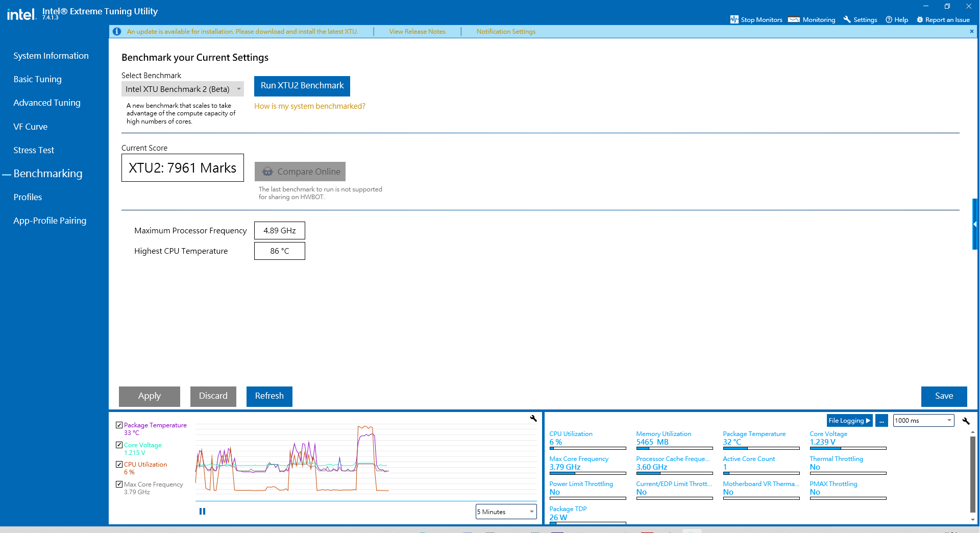Switch to Stress Test
The width and height of the screenshot is (980, 533).
tap(34, 150)
